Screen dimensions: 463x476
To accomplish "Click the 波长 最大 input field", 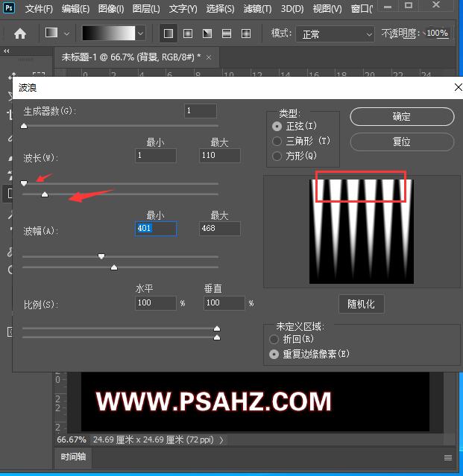I will click(220, 156).
